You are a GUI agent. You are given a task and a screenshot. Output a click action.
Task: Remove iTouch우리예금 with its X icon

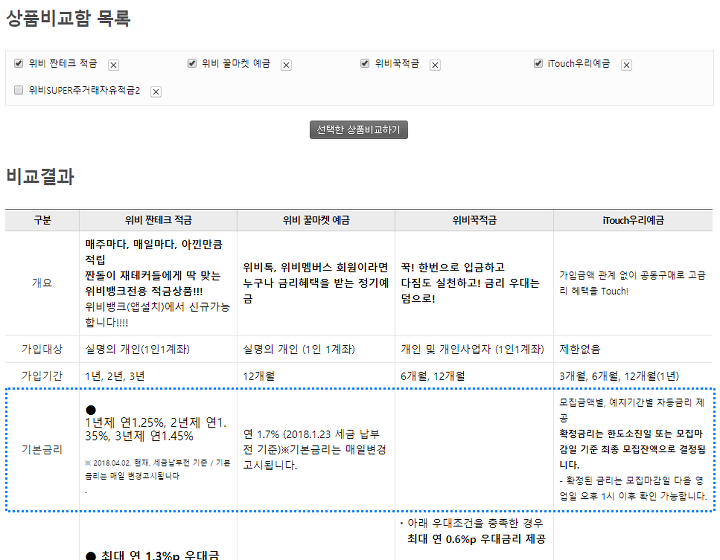626,65
